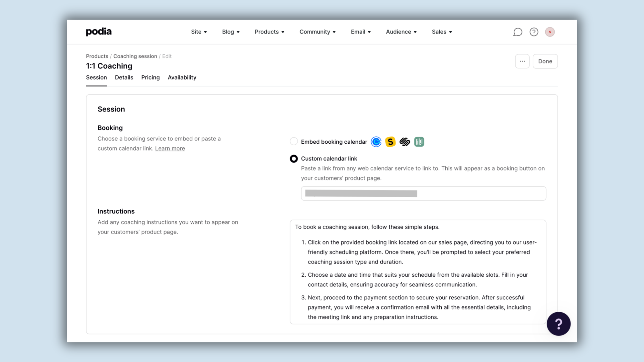This screenshot has width=644, height=362.
Task: Click the Done button
Action: coord(545,61)
